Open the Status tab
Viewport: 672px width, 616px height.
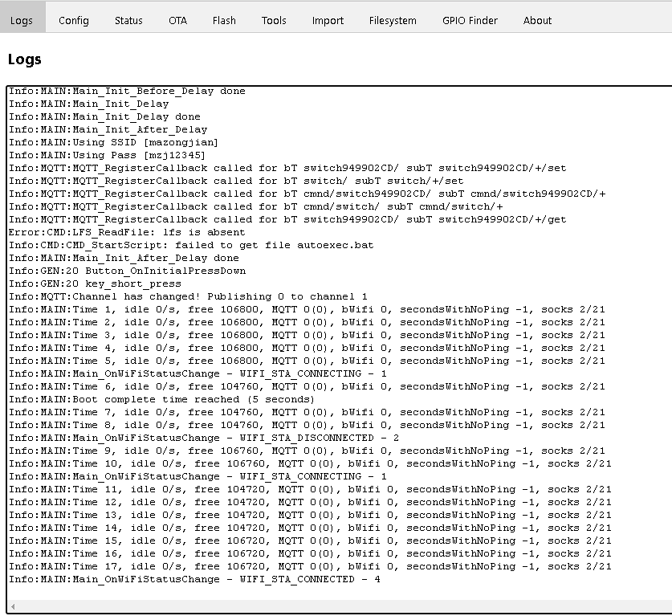click(128, 21)
